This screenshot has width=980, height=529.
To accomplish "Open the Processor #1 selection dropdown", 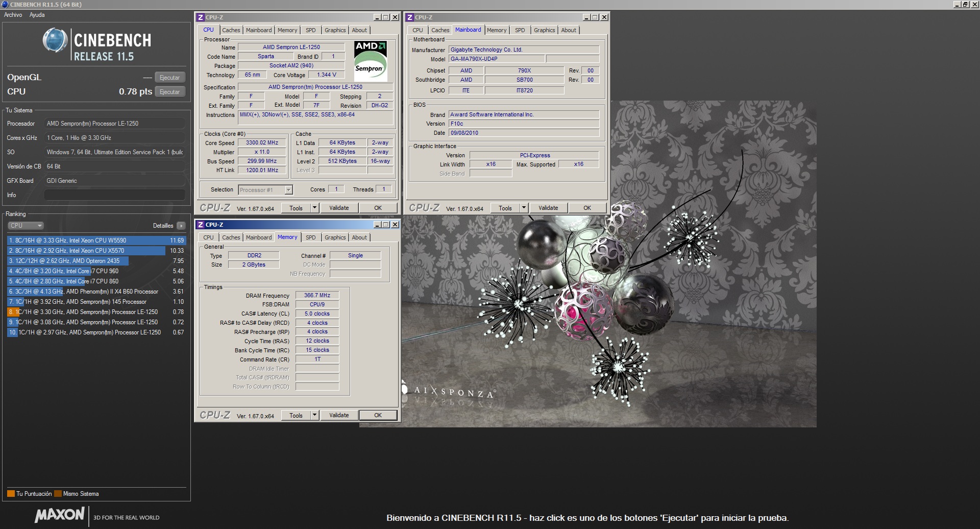I will pos(265,190).
